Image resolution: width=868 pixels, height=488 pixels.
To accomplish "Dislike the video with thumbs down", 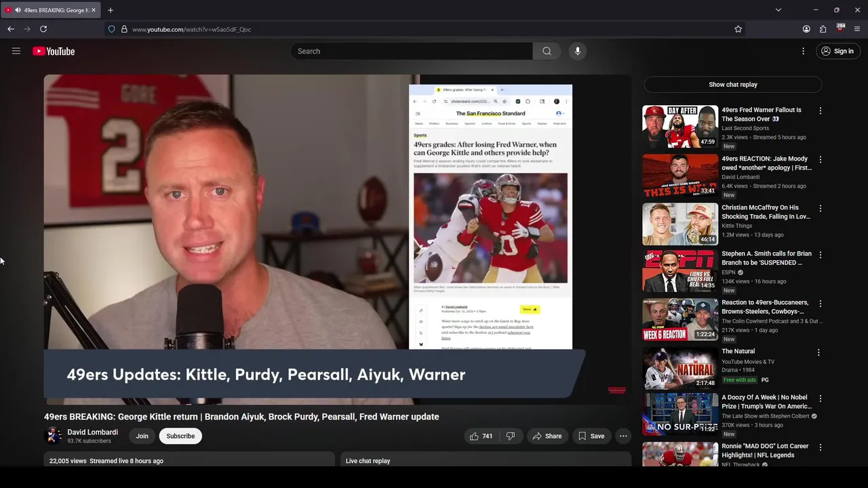I will click(511, 436).
